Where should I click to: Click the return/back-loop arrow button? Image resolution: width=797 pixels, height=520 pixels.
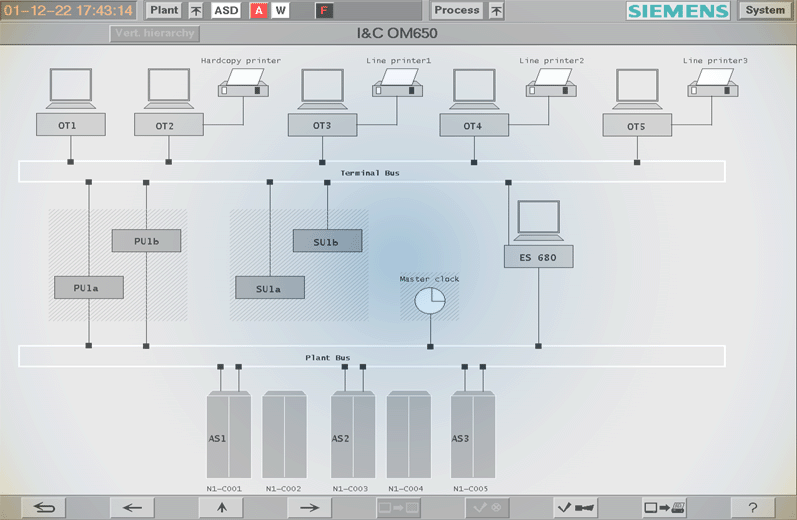[44, 508]
